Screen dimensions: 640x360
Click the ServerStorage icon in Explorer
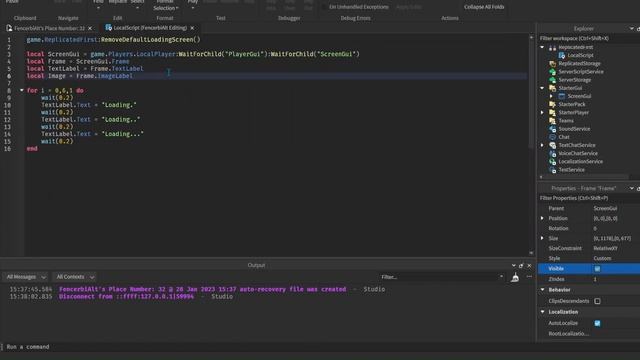(552, 80)
